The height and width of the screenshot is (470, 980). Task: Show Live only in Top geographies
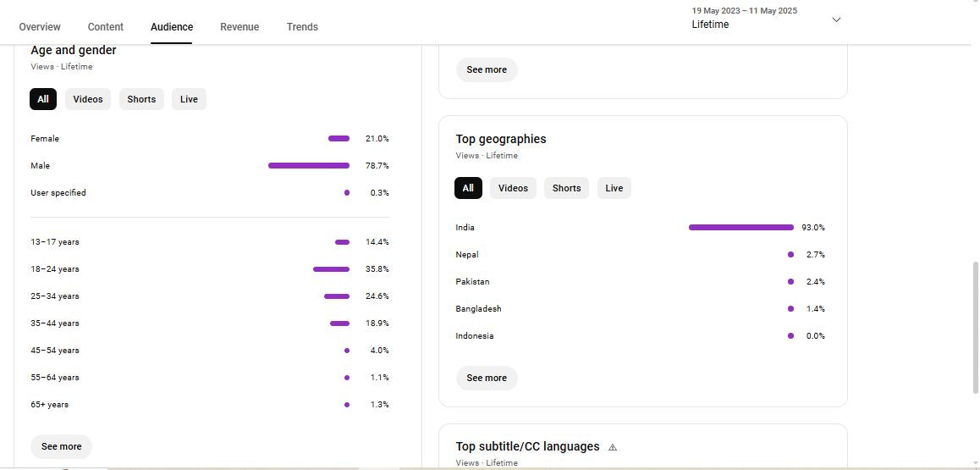614,188
